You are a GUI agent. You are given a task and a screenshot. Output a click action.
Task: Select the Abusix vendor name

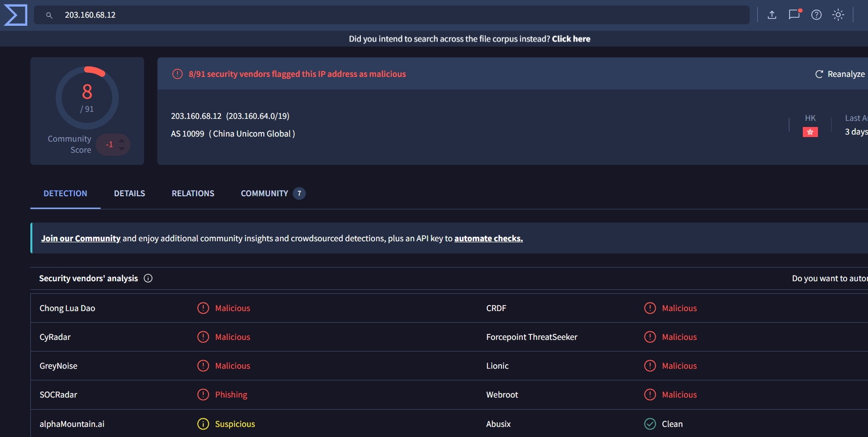498,424
